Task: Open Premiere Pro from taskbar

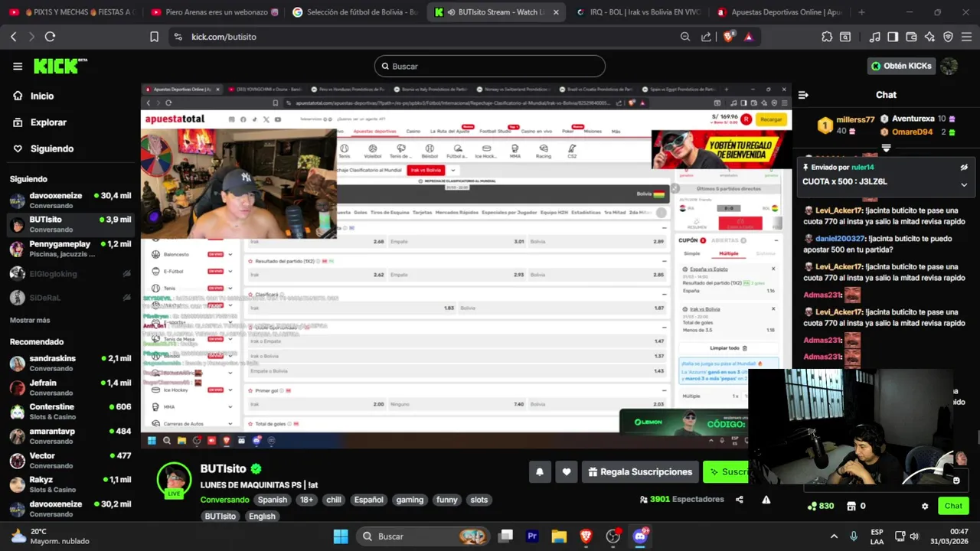Action: pyautogui.click(x=532, y=536)
